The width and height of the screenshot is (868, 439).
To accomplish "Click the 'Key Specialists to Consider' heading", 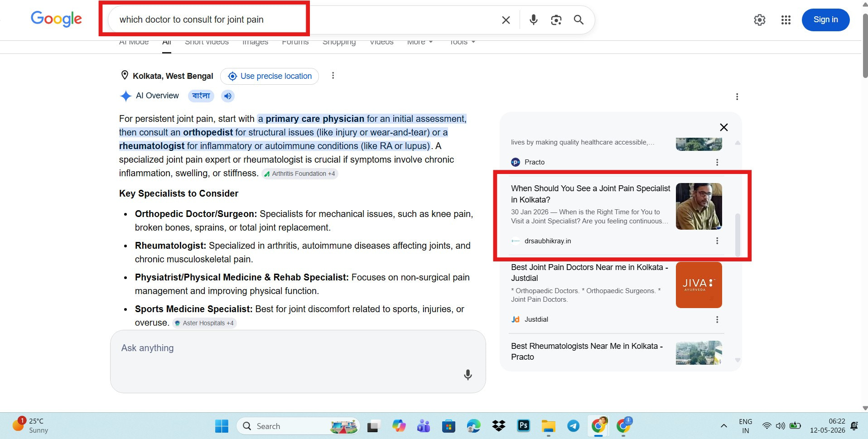I will [178, 193].
